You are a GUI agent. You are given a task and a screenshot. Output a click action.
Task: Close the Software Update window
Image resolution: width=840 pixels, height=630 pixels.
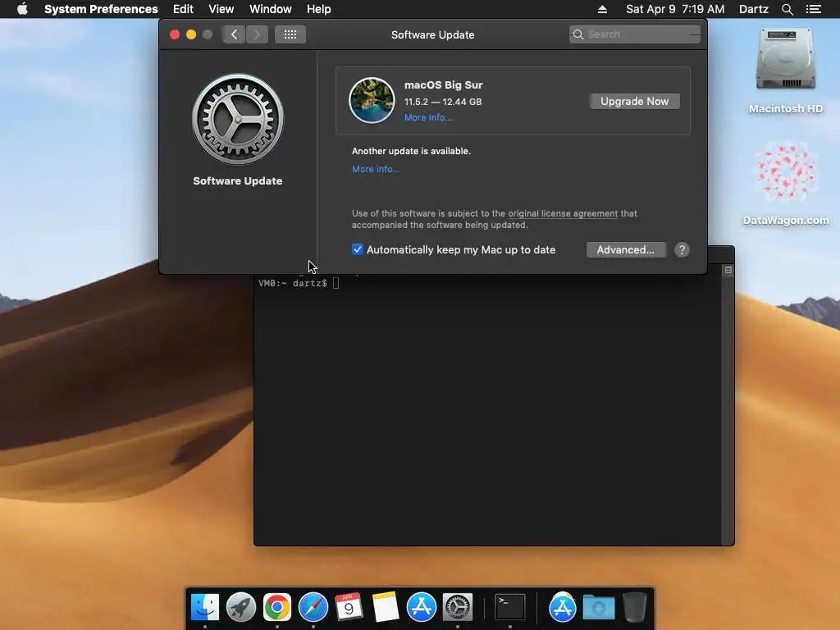coord(175,34)
